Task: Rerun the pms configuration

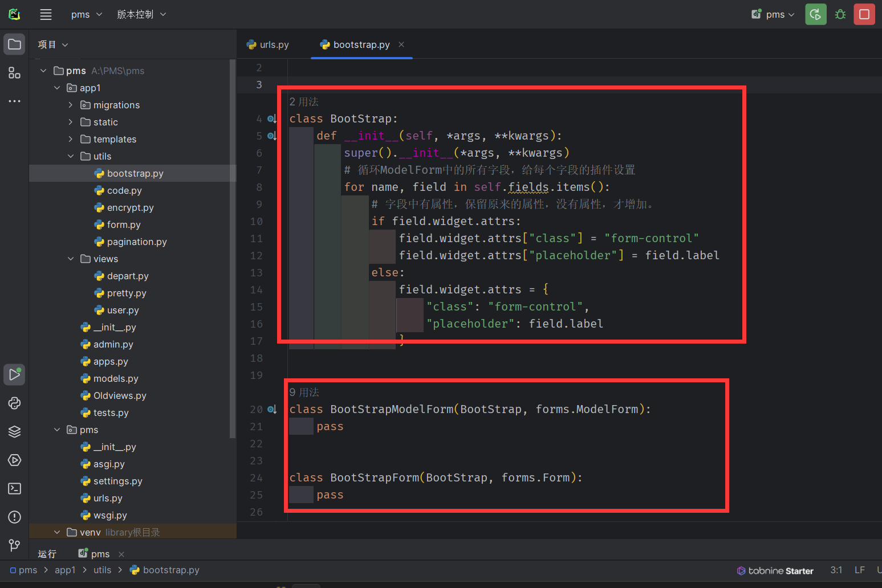Action: tap(816, 14)
